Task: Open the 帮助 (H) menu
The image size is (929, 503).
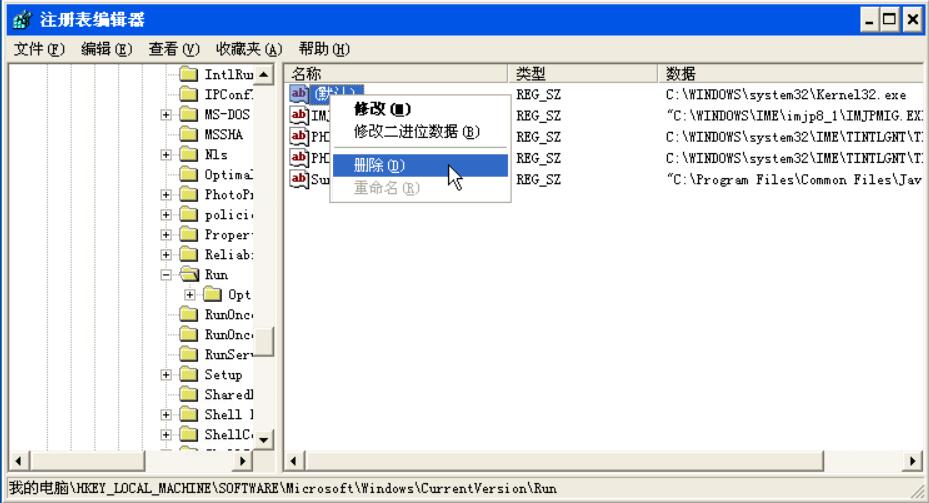Action: click(324, 49)
